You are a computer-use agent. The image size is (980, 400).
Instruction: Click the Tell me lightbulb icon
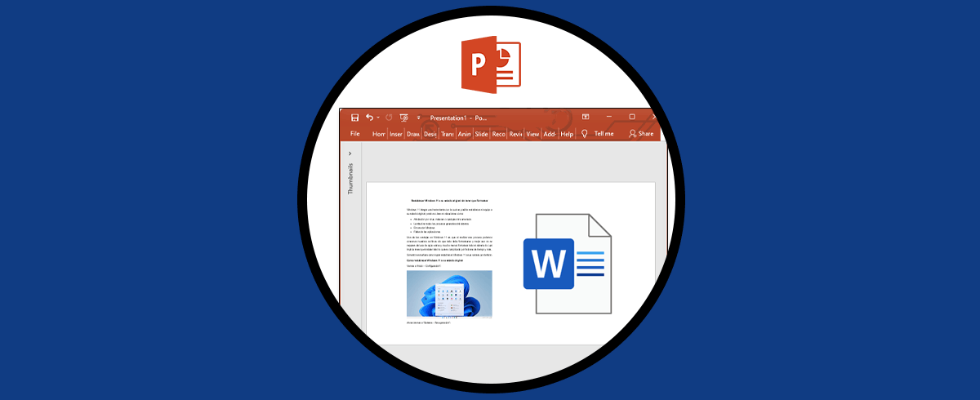[x=584, y=134]
